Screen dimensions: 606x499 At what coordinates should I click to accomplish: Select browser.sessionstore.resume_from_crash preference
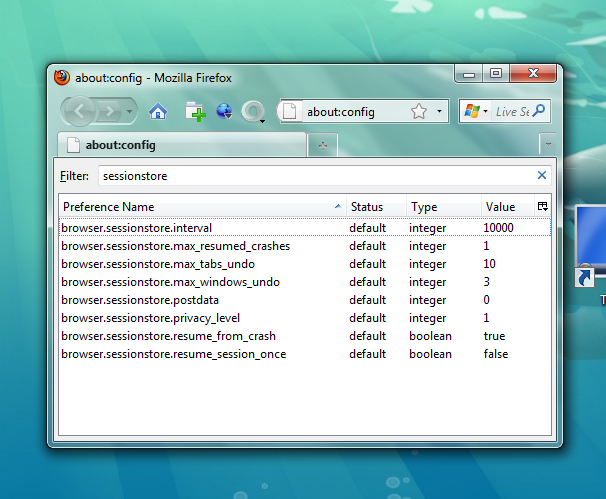pos(305,336)
